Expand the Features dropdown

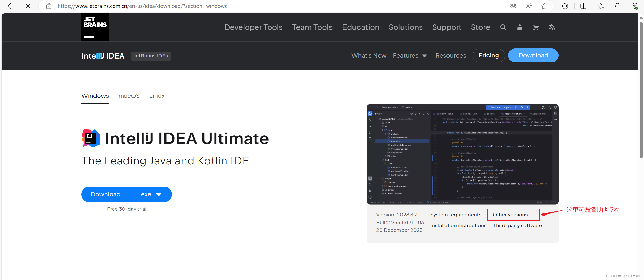(410, 56)
